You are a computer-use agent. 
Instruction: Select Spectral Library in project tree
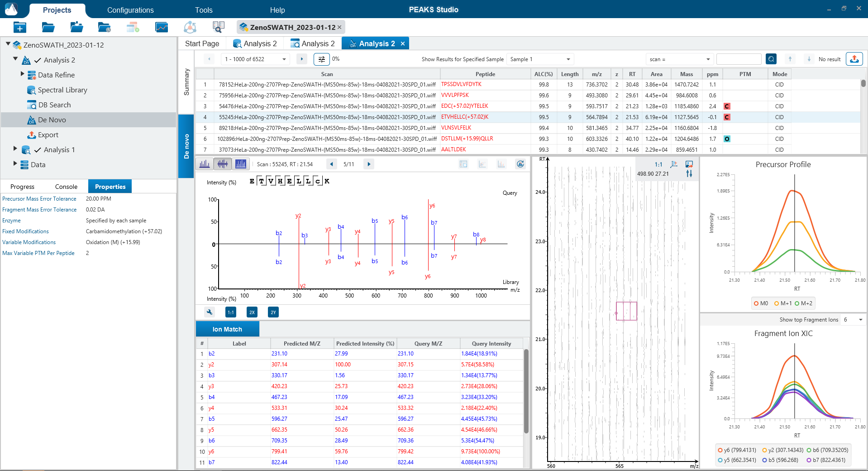pyautogui.click(x=62, y=90)
